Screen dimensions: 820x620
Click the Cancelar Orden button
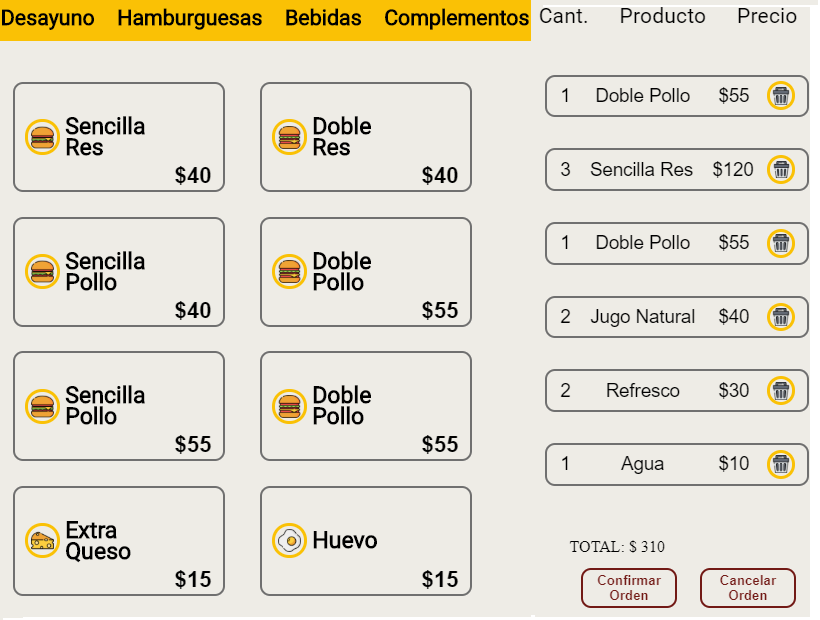point(747,588)
